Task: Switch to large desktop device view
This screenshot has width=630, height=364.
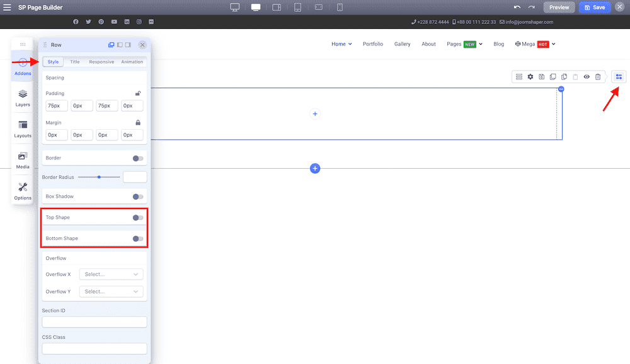Action: coord(234,7)
